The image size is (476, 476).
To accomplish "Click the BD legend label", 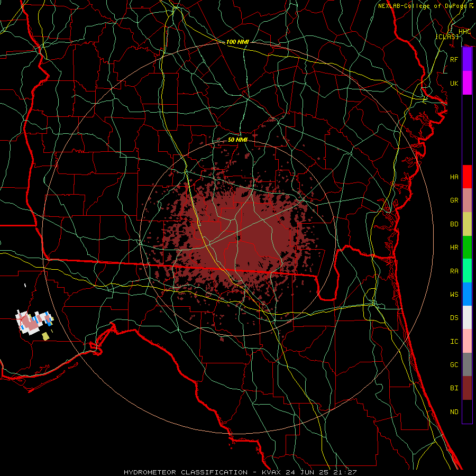I will point(454,224).
